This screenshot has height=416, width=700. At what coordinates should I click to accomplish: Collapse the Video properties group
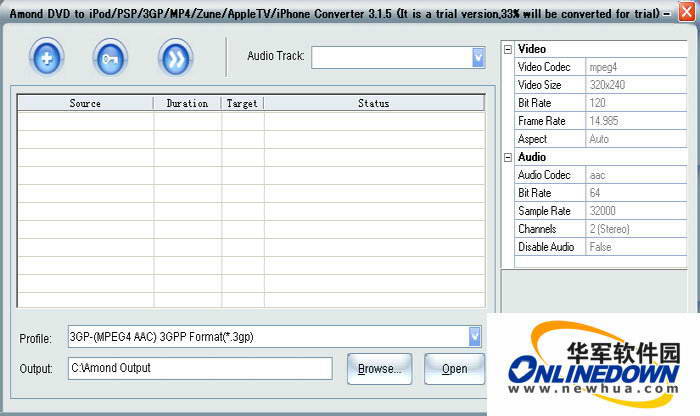(508, 50)
